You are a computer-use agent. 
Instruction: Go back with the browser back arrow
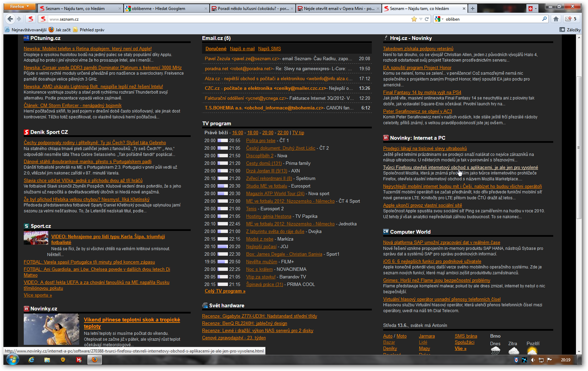(10, 19)
